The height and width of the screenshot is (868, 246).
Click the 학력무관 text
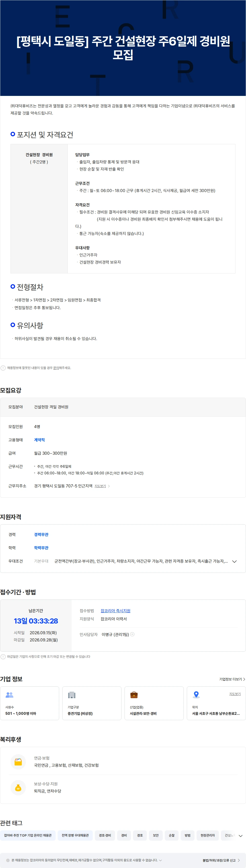(x=41, y=548)
